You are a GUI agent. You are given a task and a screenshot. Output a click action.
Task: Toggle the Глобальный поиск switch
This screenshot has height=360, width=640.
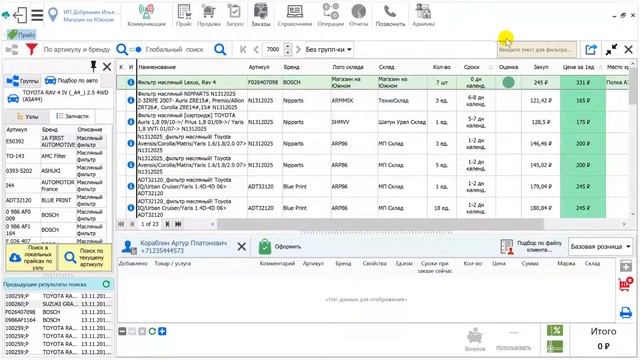(x=135, y=49)
